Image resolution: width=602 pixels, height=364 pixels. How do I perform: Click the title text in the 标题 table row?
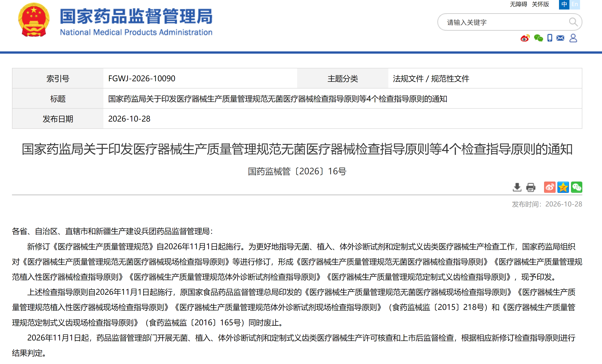click(277, 99)
